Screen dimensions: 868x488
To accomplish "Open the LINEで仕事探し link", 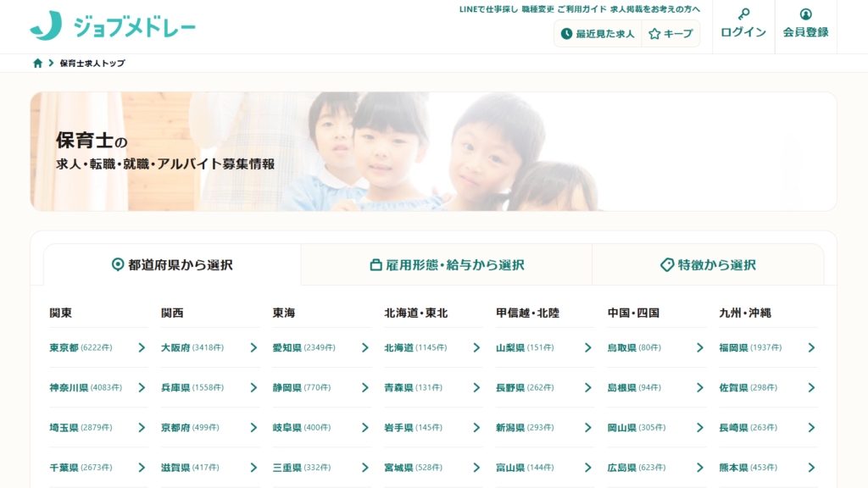I will coord(487,9).
